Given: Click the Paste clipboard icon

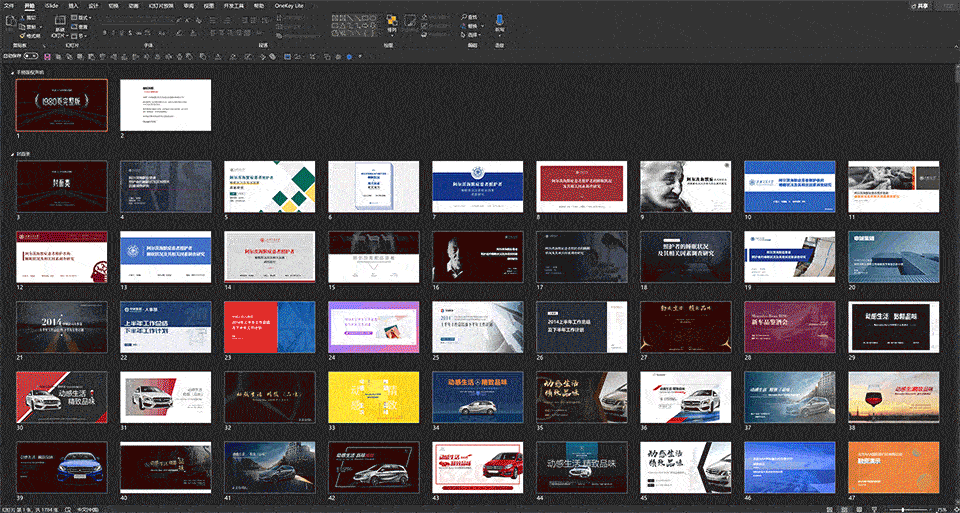Looking at the screenshot, I should click(10, 24).
